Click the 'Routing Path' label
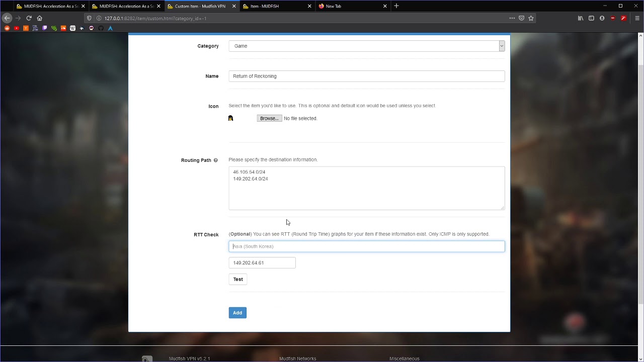This screenshot has height=362, width=644. pos(196,160)
